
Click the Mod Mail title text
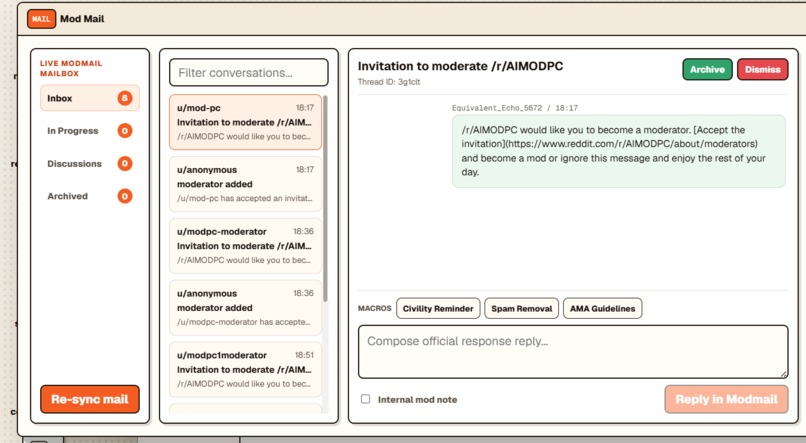[82, 19]
